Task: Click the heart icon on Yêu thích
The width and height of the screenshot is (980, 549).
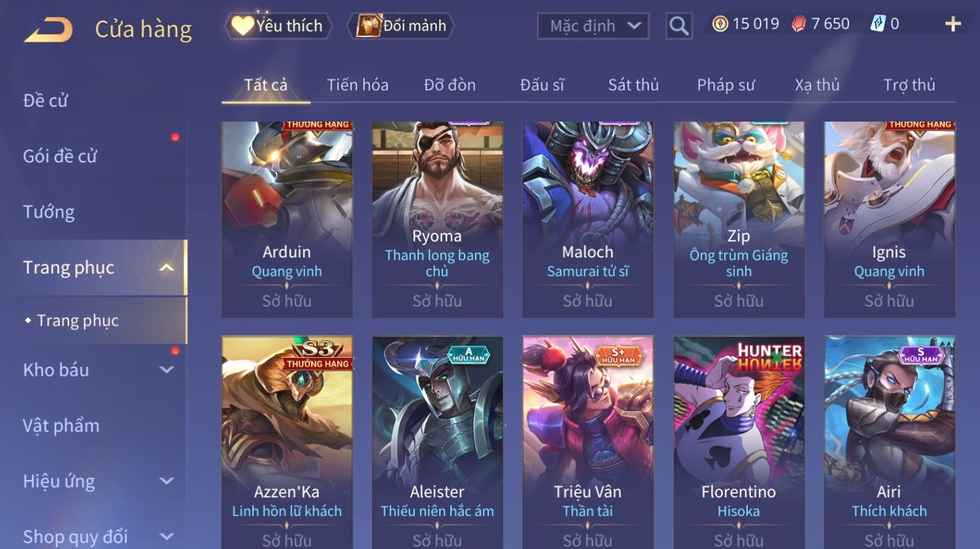Action: click(x=242, y=25)
